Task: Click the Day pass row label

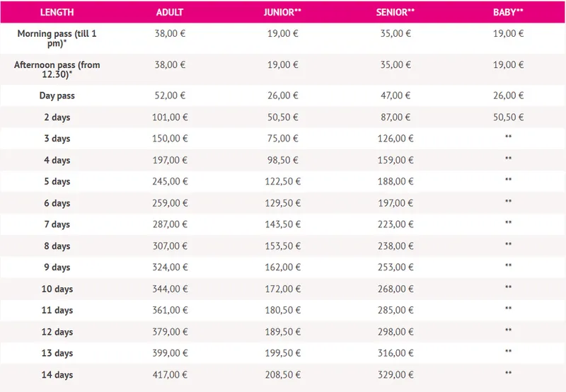Action: pos(57,96)
